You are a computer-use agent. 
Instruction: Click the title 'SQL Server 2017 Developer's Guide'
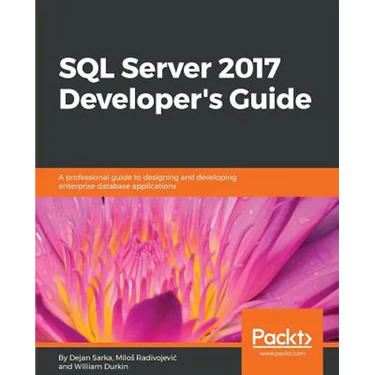pyautogui.click(x=185, y=85)
